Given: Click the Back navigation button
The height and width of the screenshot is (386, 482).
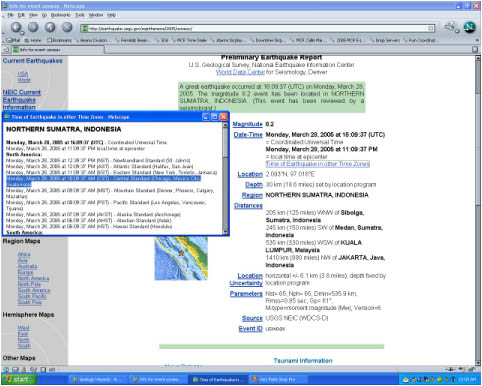Looking at the screenshot, I should coord(15,27).
